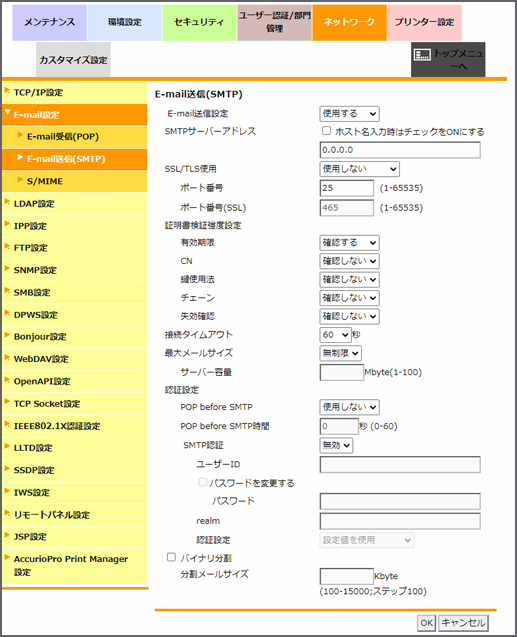Open SSDP設定 in the sidebar
The width and height of the screenshot is (517, 637).
coord(75,470)
